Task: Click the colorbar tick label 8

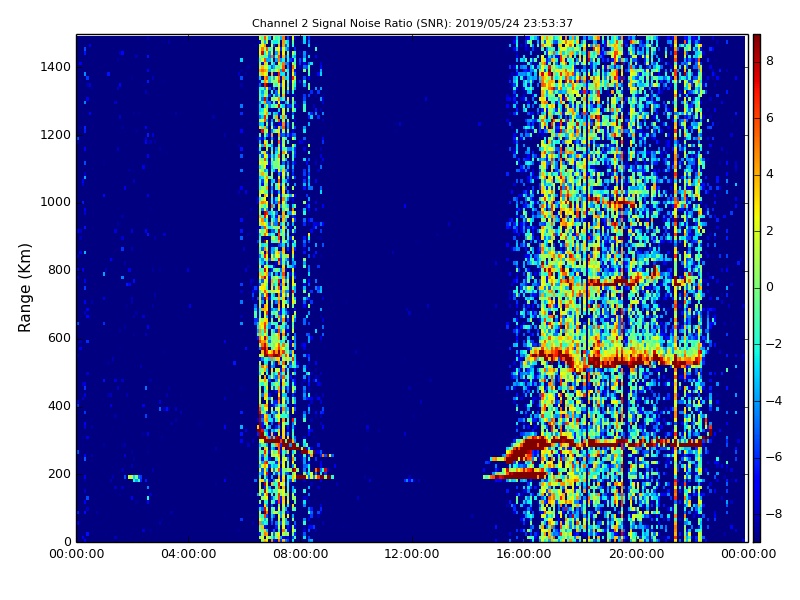Action: click(769, 61)
